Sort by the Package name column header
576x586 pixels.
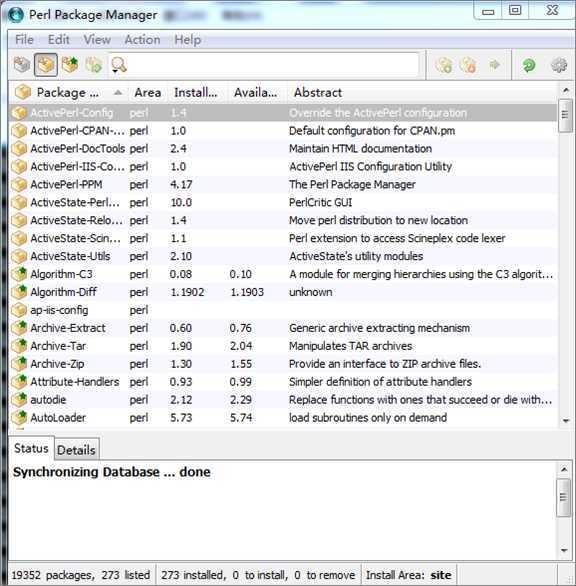coord(68,92)
